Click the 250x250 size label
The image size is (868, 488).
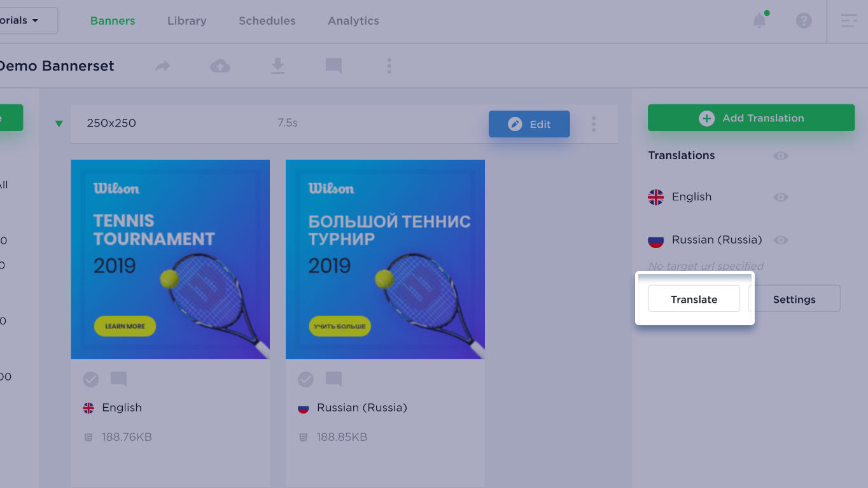point(111,123)
